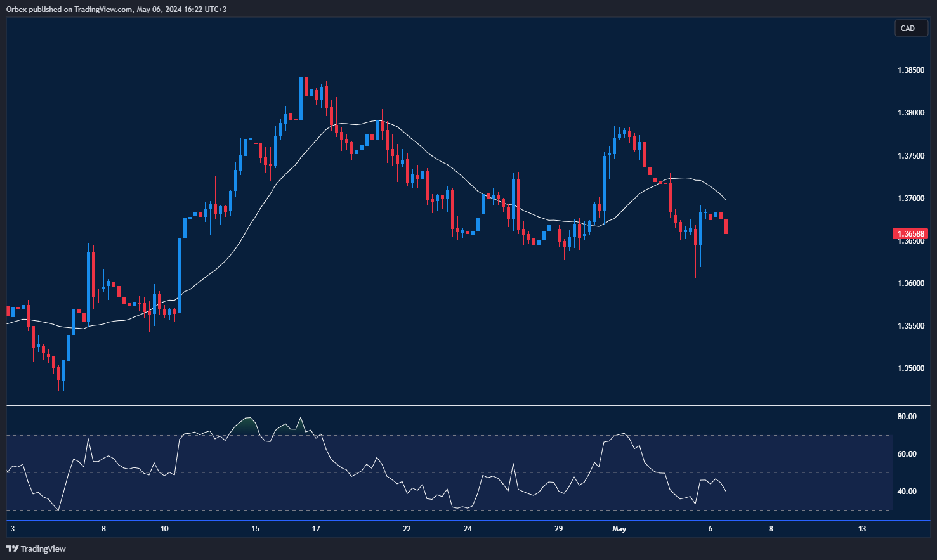Click the 1.36000 price scale label
The height and width of the screenshot is (560, 937).
point(910,283)
